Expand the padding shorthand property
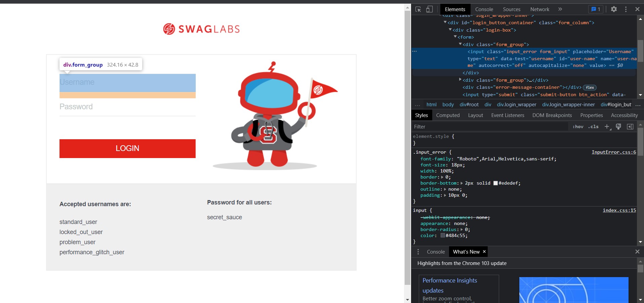Screen dimensions: 644x303 click(445, 195)
